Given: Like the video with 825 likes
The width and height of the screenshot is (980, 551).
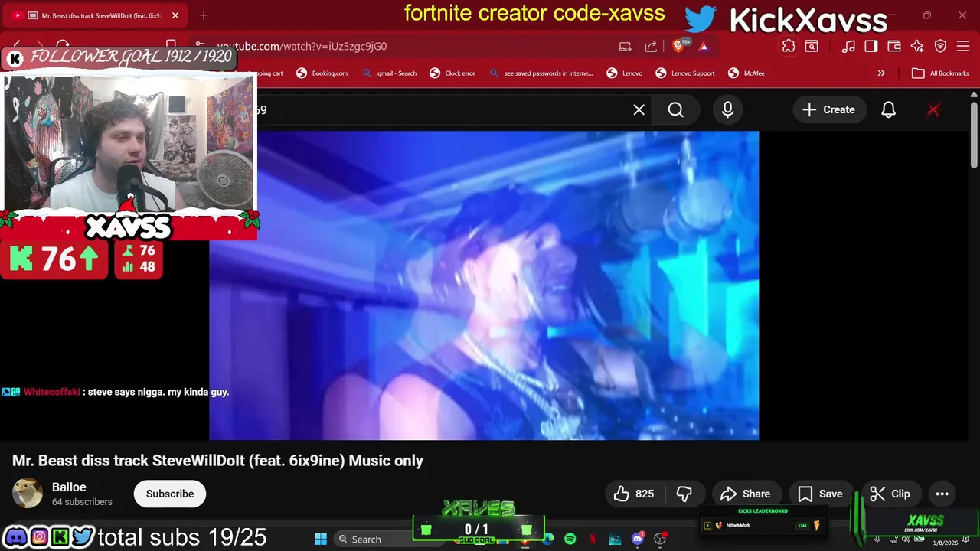Looking at the screenshot, I should click(x=634, y=494).
